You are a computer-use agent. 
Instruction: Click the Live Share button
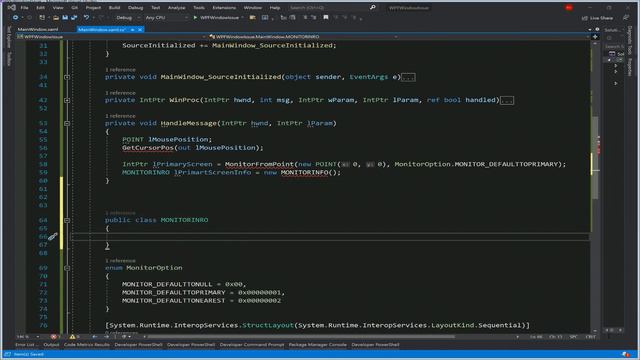pos(597,18)
